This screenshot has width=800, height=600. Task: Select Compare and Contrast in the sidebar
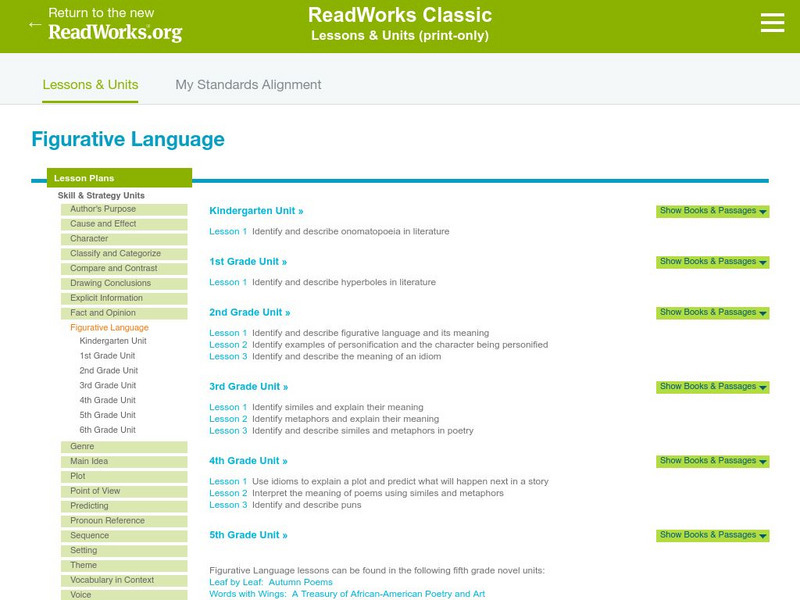click(x=124, y=268)
